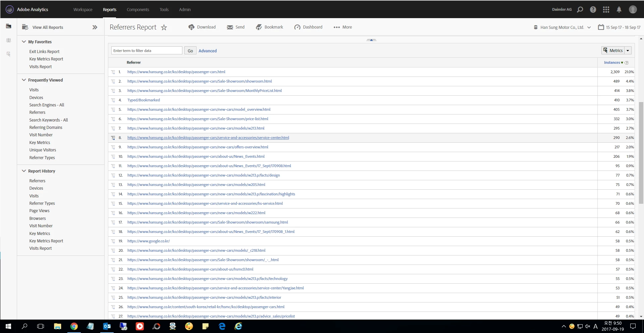This screenshot has width=644, height=333.
Task: Open Page Views in Report History
Action: pos(39,210)
